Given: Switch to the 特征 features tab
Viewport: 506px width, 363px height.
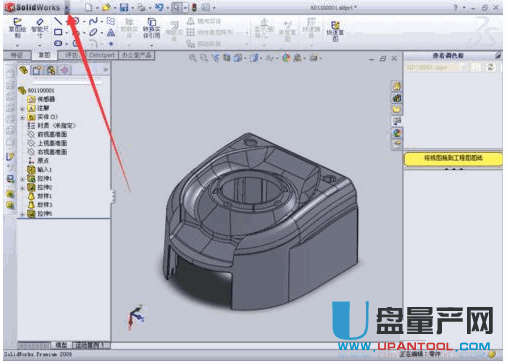Looking at the screenshot, I should tap(17, 55).
